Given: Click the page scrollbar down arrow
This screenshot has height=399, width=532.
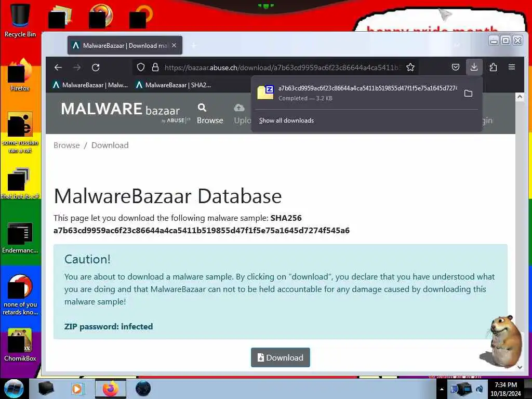Looking at the screenshot, I should coord(520,367).
